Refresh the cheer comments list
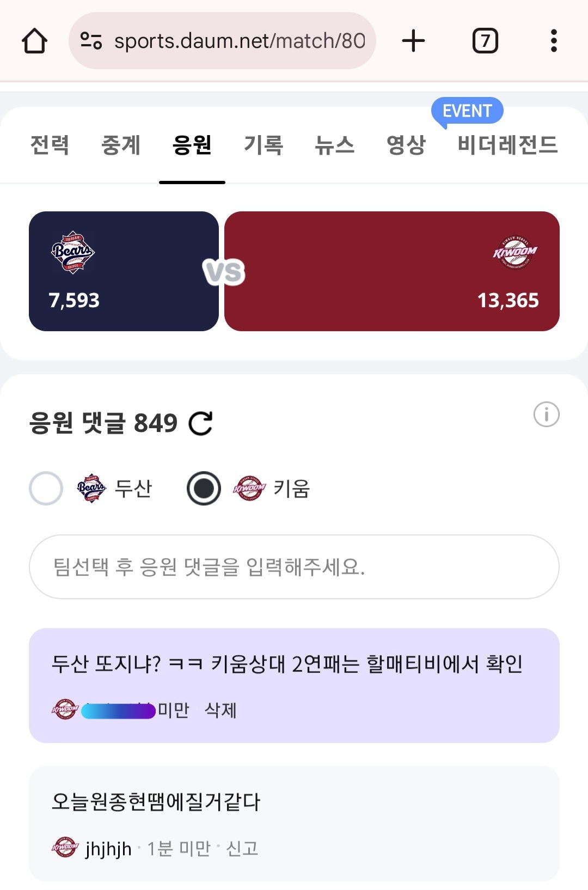588x890 pixels. 200,424
